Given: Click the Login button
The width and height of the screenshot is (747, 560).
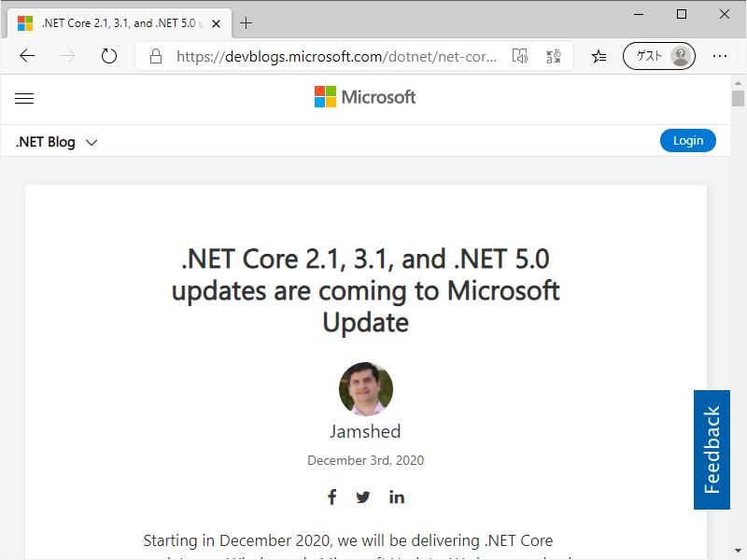Looking at the screenshot, I should tap(688, 141).
